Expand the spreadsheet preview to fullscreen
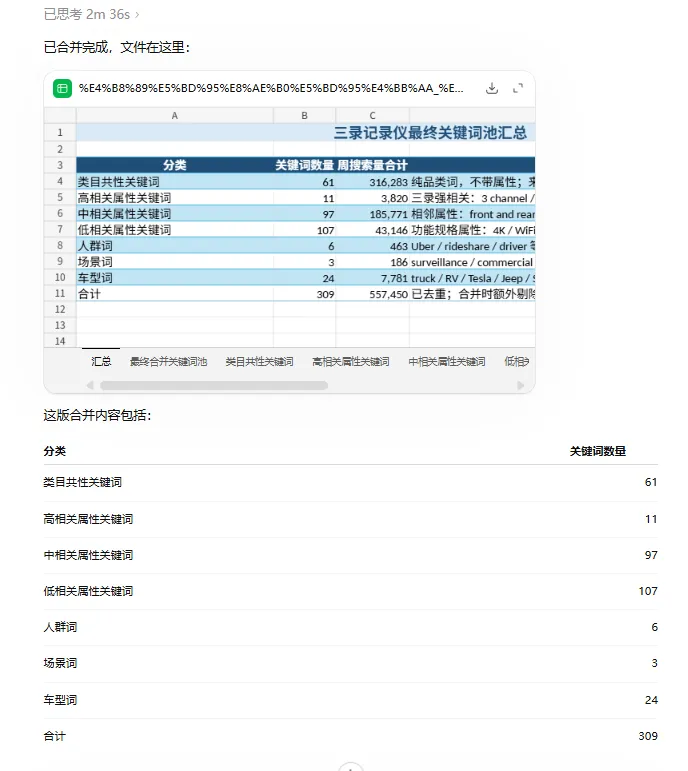This screenshot has height=771, width=688. click(518, 89)
